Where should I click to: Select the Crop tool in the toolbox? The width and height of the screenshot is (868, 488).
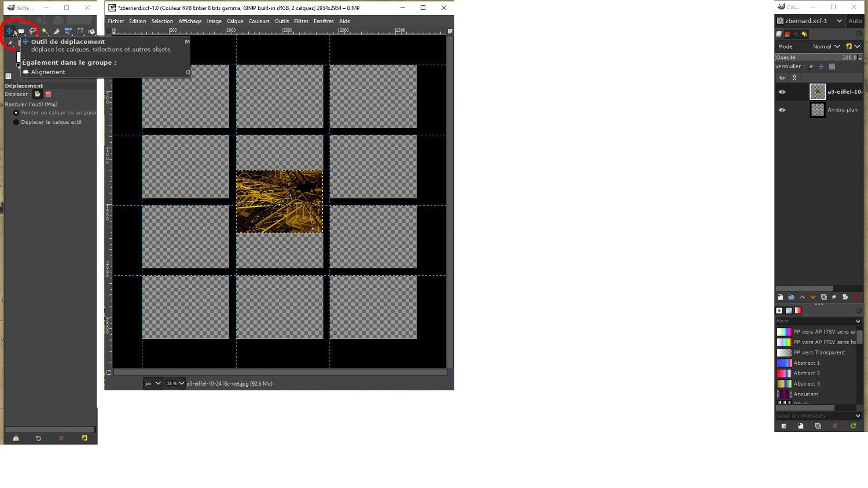(56, 31)
